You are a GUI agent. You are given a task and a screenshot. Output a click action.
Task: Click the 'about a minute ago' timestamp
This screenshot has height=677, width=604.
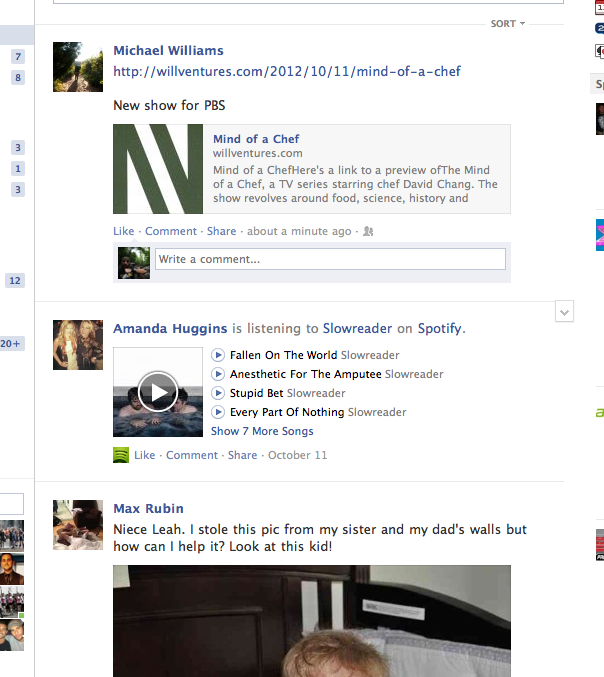(x=299, y=231)
